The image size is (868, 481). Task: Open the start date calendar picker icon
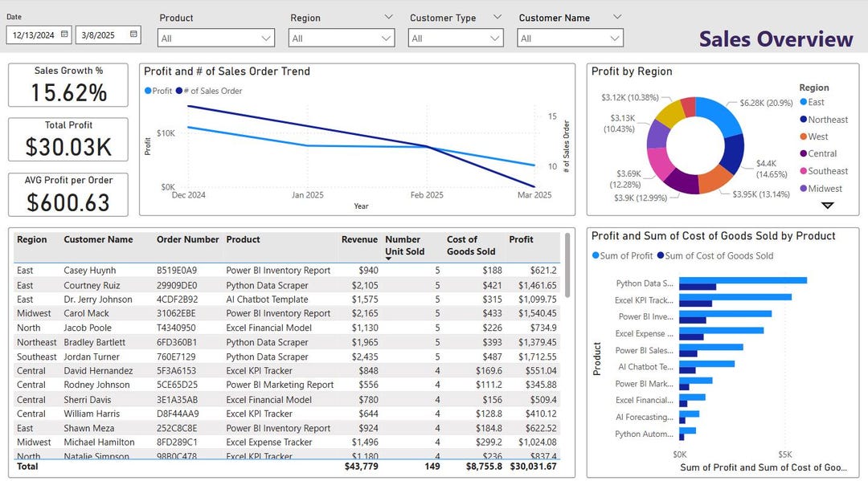pos(65,35)
